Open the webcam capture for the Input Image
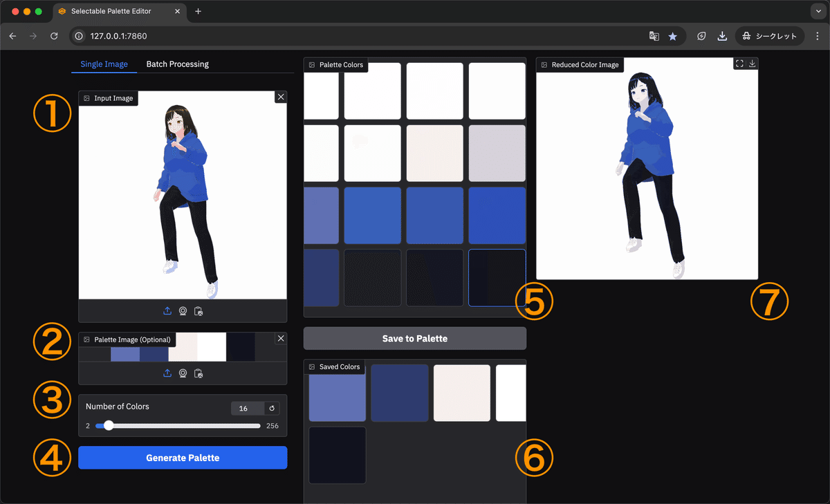The image size is (830, 504). click(183, 310)
